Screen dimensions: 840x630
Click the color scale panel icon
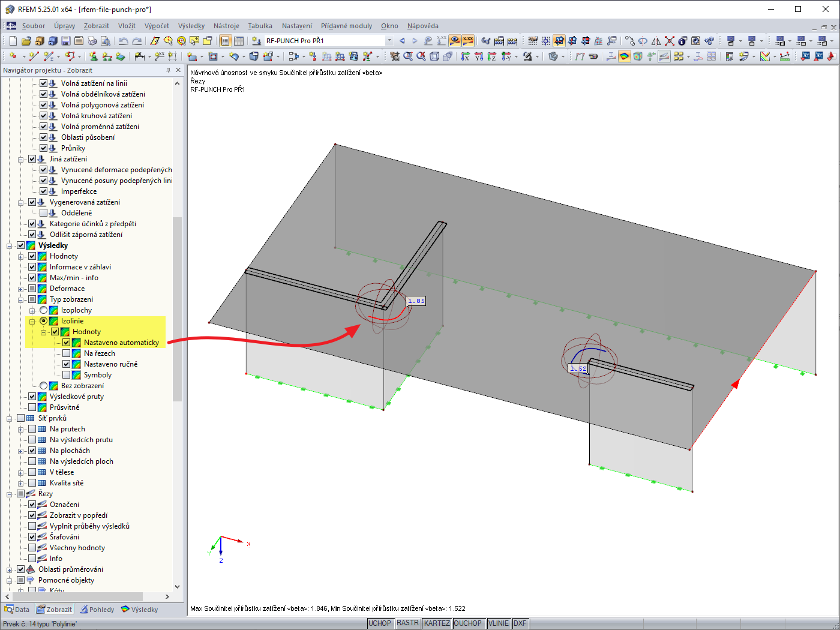point(729,56)
